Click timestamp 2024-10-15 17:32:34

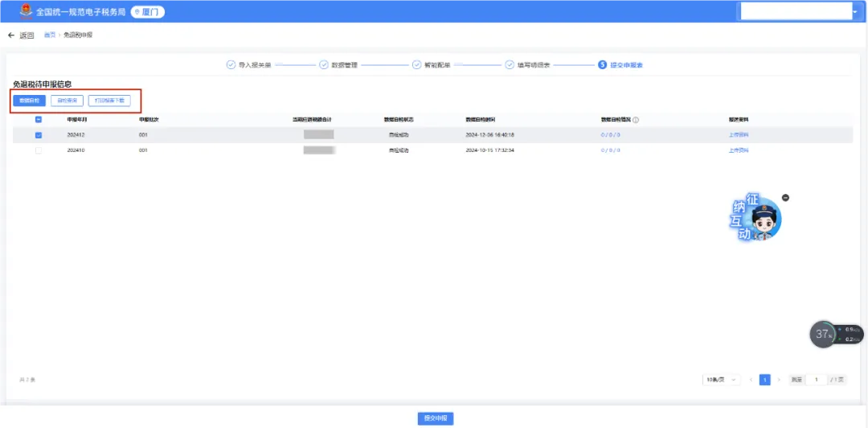[490, 150]
